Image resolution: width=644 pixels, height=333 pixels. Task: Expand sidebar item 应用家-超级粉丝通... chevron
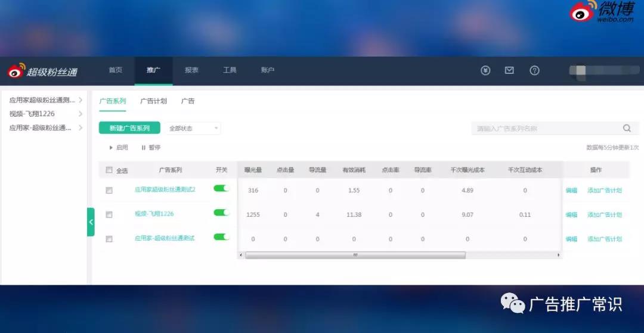(80, 127)
